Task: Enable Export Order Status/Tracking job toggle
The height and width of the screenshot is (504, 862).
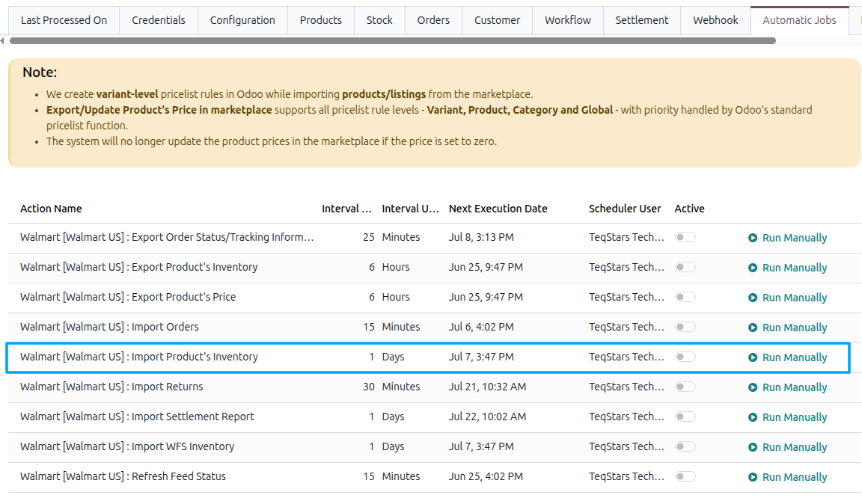Action: (685, 237)
